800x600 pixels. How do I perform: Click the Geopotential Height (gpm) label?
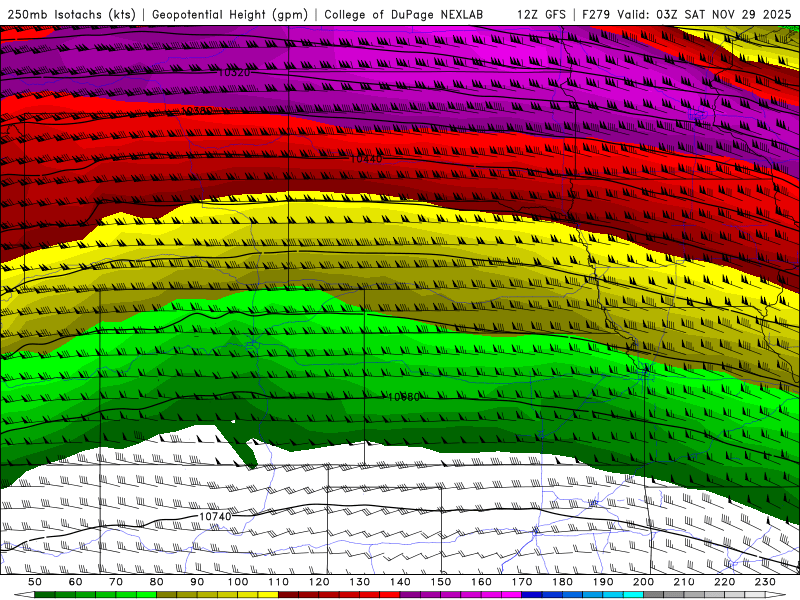[x=230, y=14]
